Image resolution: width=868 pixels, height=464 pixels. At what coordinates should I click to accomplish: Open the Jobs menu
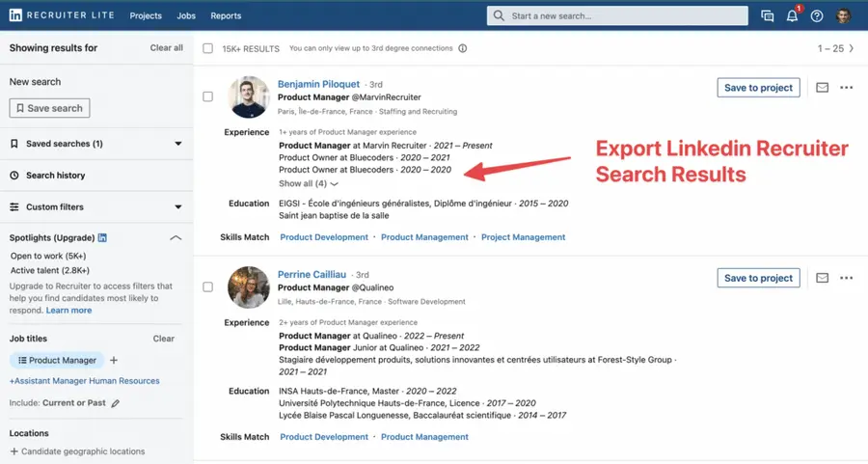point(186,16)
